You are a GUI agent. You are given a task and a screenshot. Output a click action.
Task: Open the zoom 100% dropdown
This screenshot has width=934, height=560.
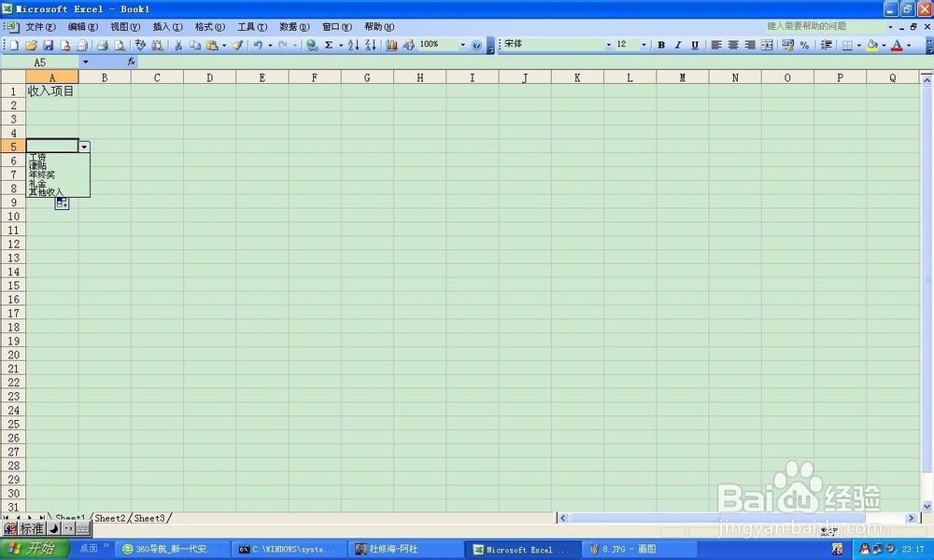463,45
